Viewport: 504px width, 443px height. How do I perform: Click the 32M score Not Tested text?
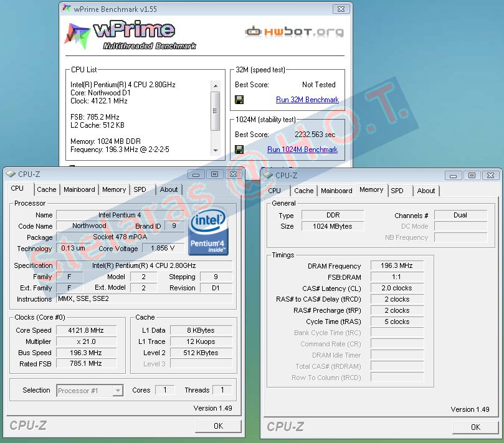(x=318, y=85)
